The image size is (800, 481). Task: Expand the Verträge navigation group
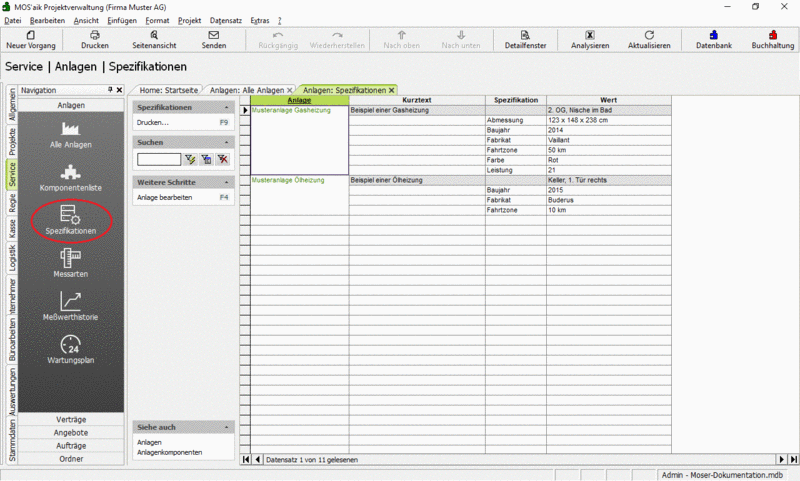pos(71,419)
